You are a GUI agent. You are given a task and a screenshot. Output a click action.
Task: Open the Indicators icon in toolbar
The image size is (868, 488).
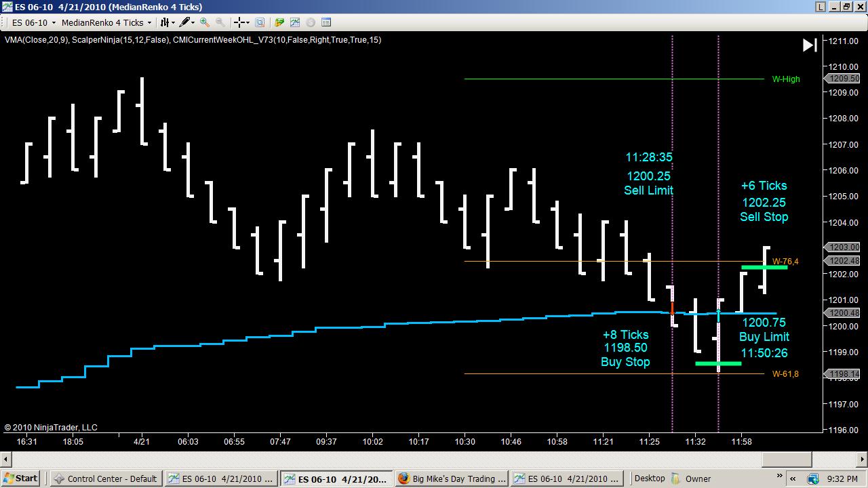[279, 22]
